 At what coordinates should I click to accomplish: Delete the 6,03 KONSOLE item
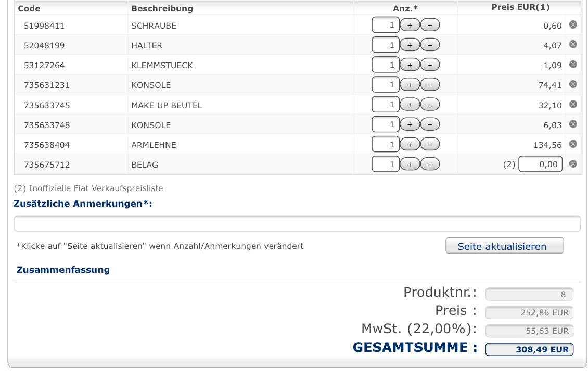tap(573, 124)
